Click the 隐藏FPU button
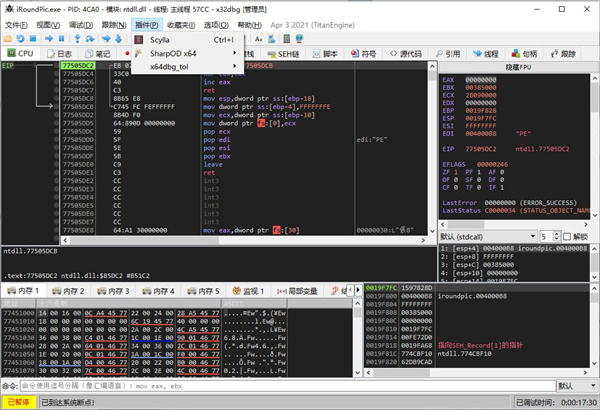 pos(518,65)
